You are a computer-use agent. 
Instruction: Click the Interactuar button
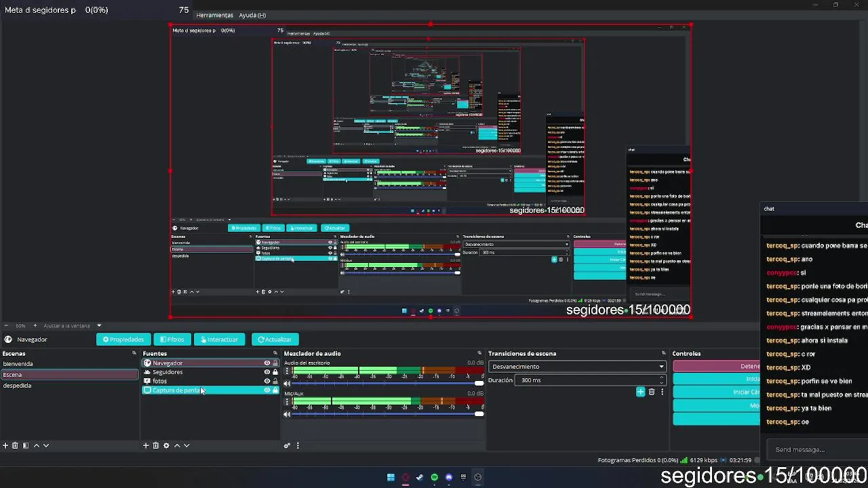(220, 340)
